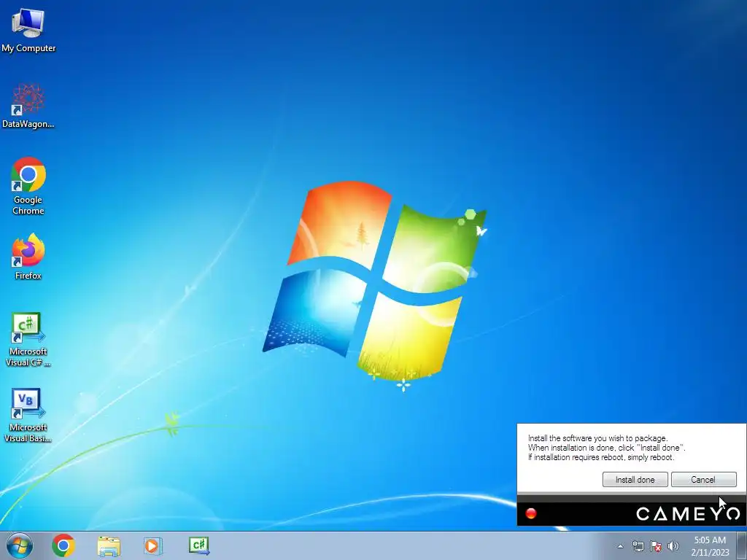
Task: Open the Windows Start menu orb
Action: click(x=20, y=545)
